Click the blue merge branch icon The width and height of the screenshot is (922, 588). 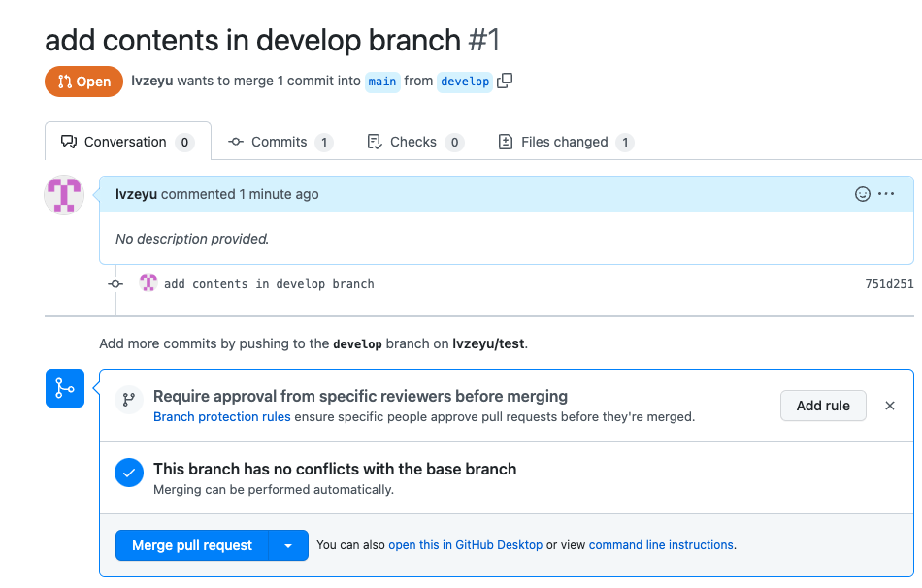click(65, 388)
